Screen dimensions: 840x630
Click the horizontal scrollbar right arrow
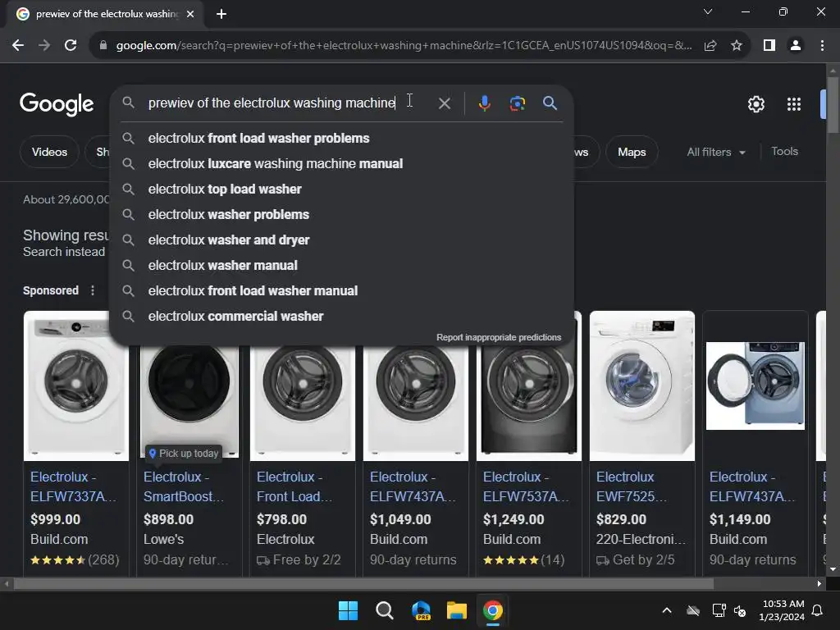coord(819,583)
